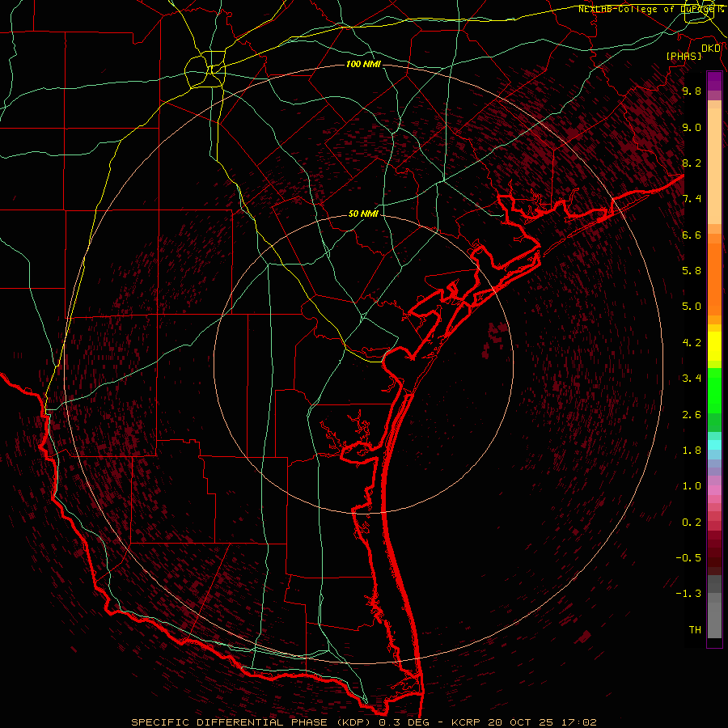This screenshot has height=728, width=728.
Task: Select the 8.2 scale value label
Action: pyautogui.click(x=692, y=163)
